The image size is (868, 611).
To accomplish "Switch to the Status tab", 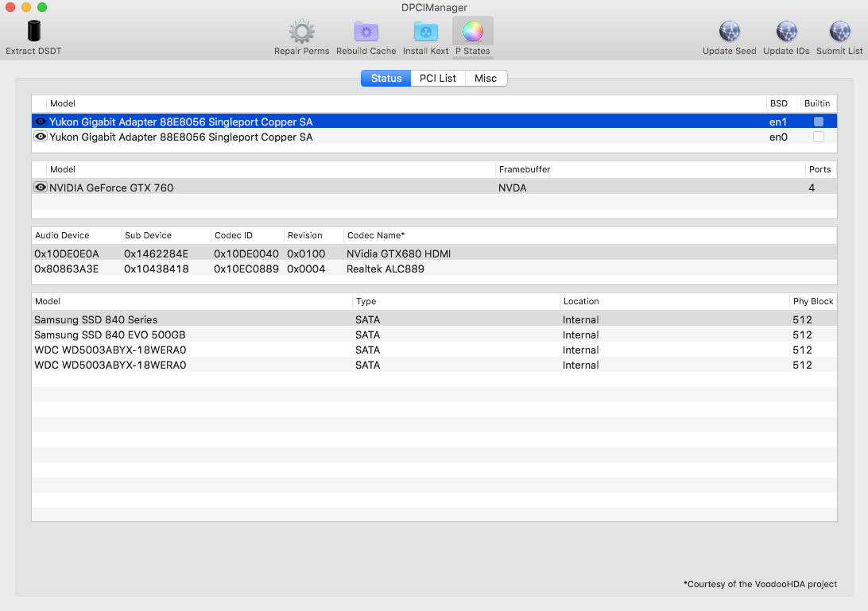I will coord(386,78).
